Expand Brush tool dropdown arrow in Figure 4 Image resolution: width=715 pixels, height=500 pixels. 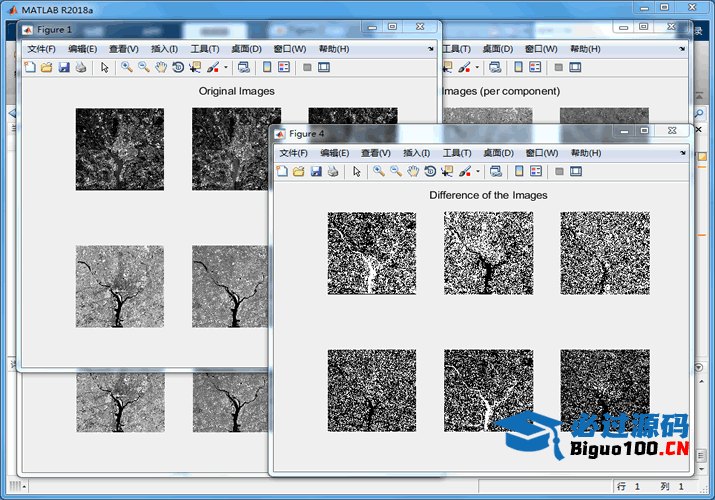pos(478,172)
